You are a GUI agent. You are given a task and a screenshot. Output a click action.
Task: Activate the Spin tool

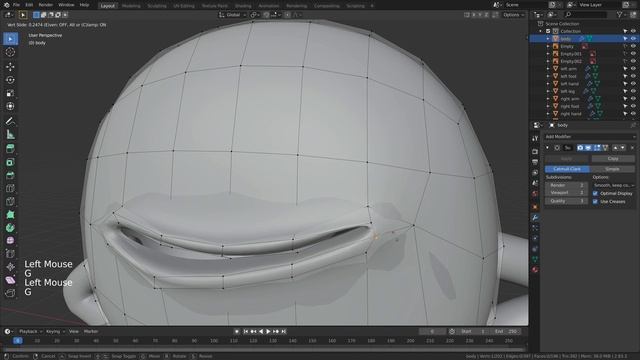click(11, 228)
